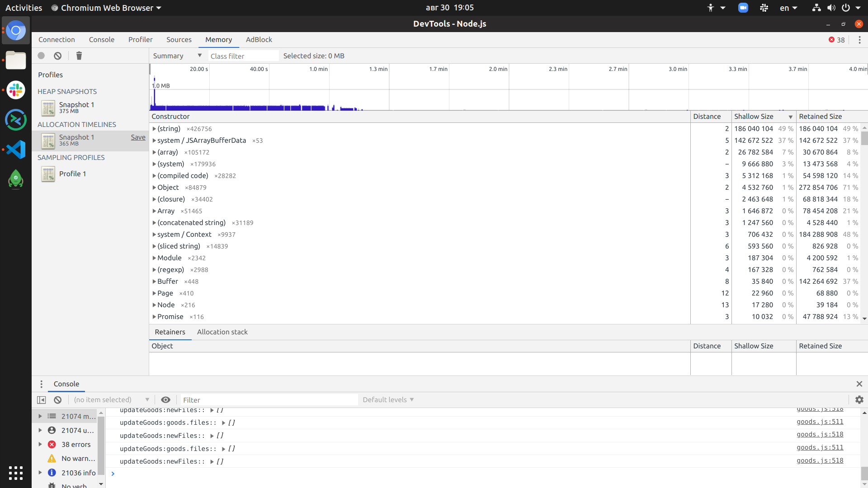This screenshot has height=488, width=868.
Task: Show applications grid
Action: click(16, 473)
